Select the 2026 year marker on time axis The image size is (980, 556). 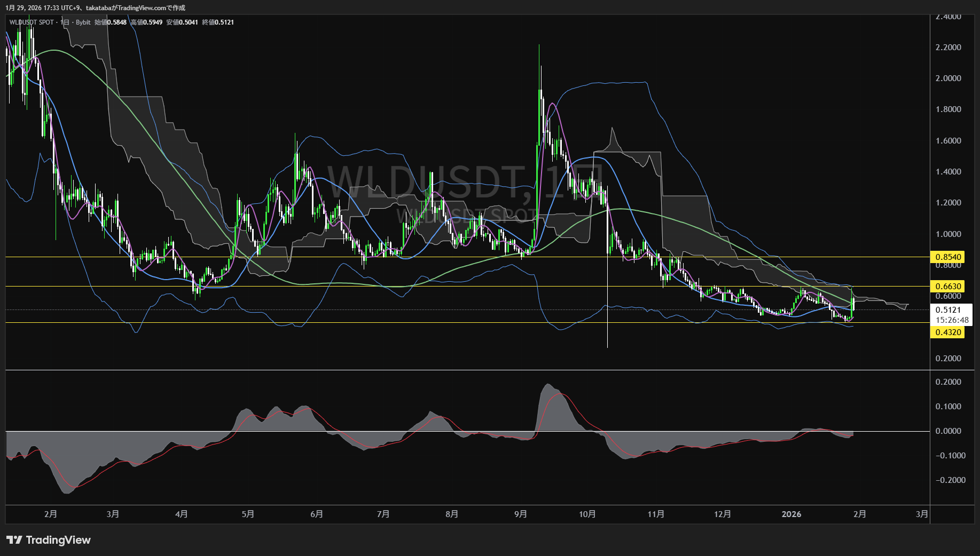click(x=791, y=514)
